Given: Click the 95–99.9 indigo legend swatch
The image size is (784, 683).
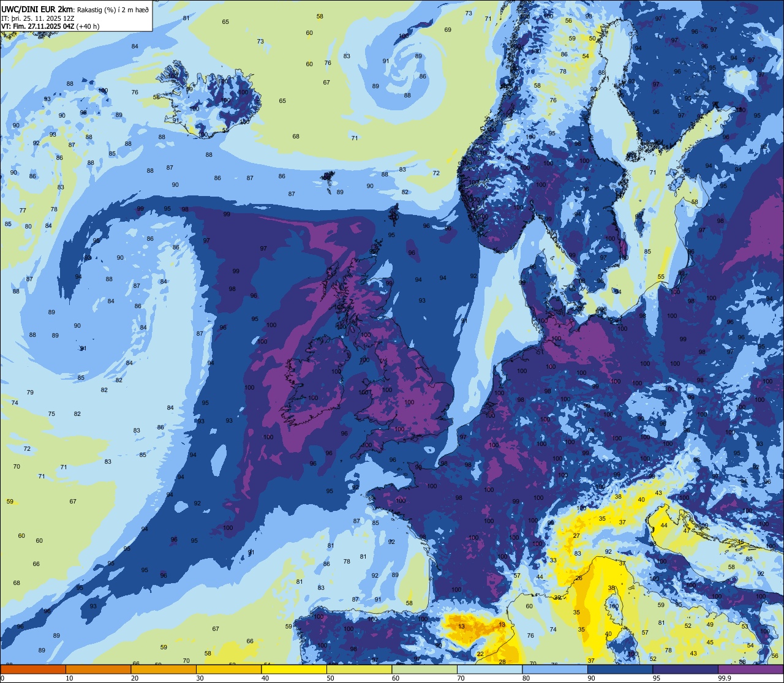Looking at the screenshot, I should pyautogui.click(x=685, y=669).
